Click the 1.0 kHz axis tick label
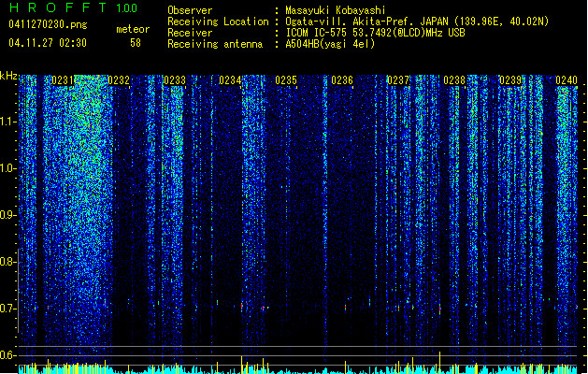Viewport: 588px width, 374px height. (7, 168)
